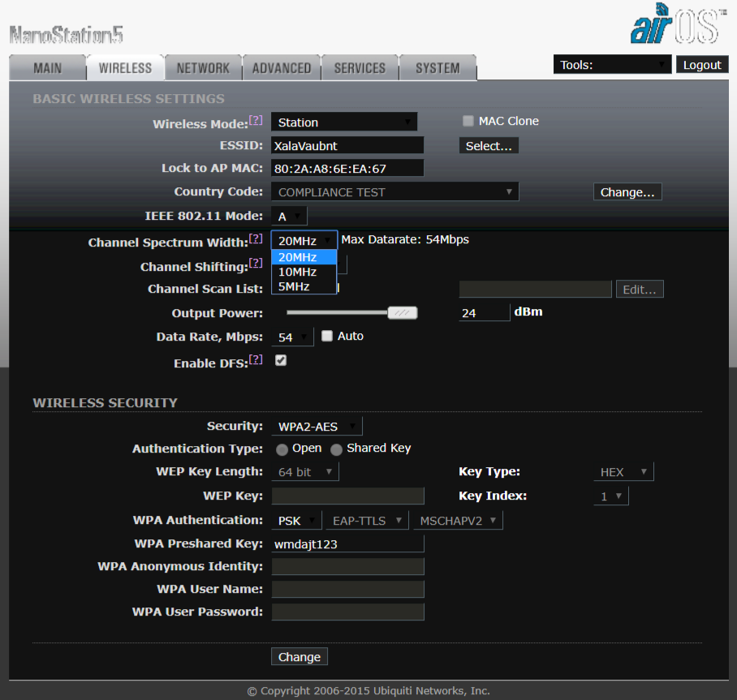This screenshot has height=700, width=737.
Task: Select the Shared Key authentication radio
Action: [x=336, y=449]
